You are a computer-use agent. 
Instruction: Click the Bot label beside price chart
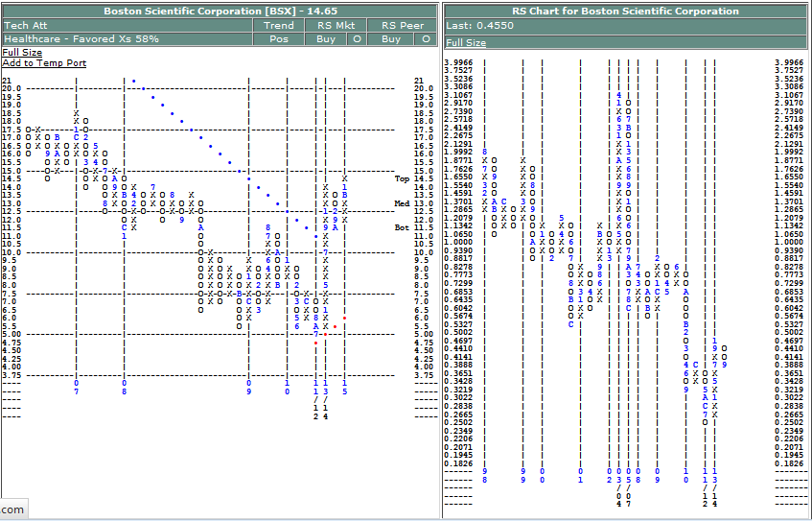(x=402, y=227)
